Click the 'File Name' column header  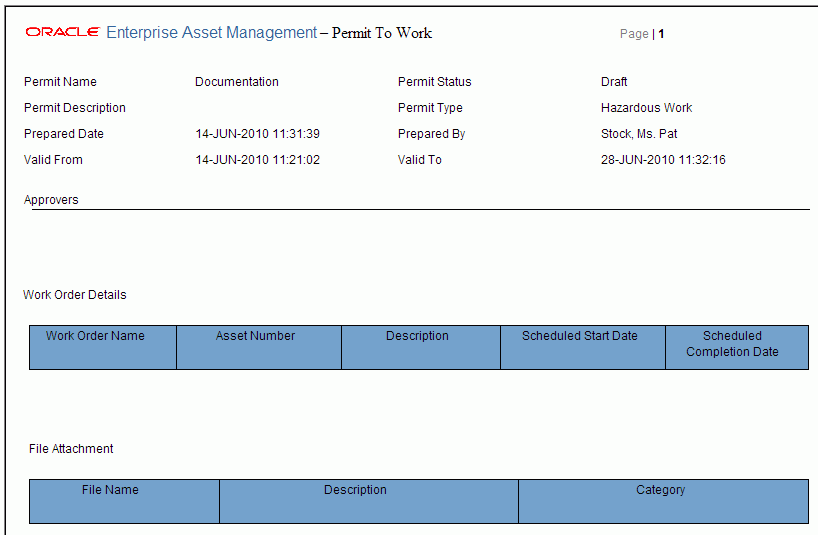[x=124, y=501]
